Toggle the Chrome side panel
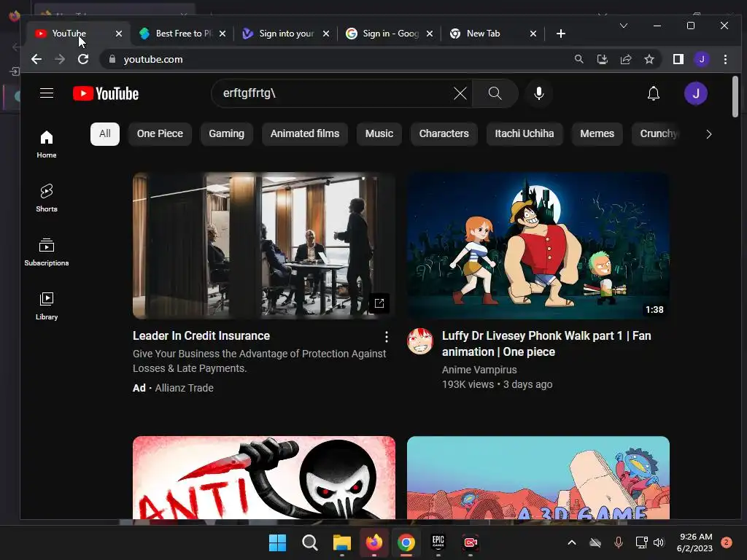Screen dimensions: 747x560 [x=678, y=59]
